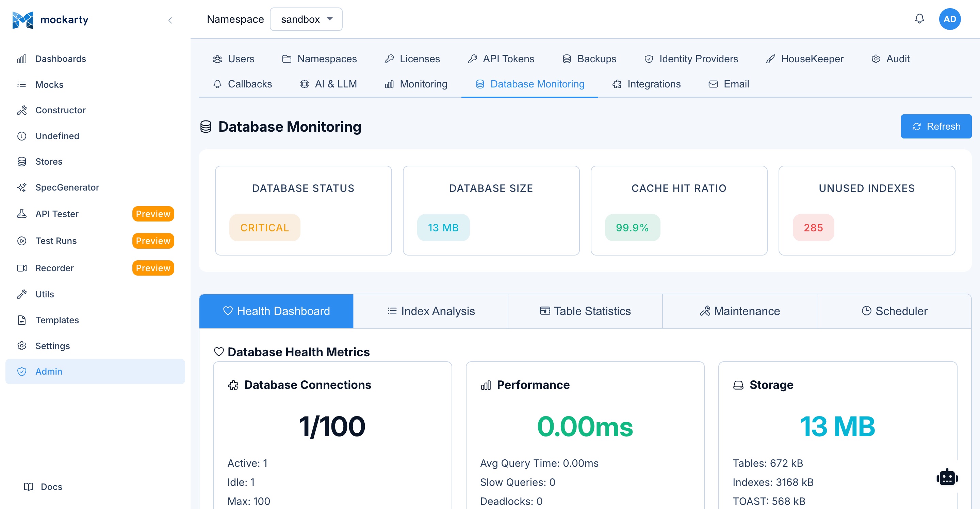980x509 pixels.
Task: Click Preview badge next to Test Runs
Action: point(153,241)
